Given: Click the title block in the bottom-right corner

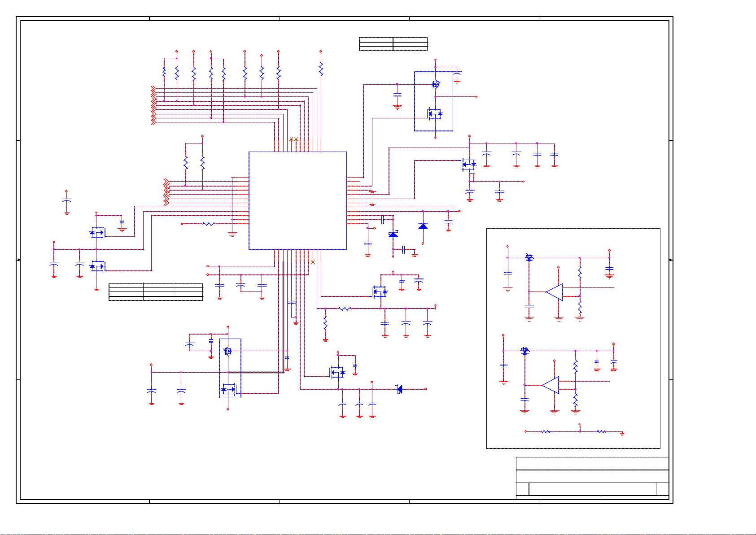Looking at the screenshot, I should pos(592,478).
